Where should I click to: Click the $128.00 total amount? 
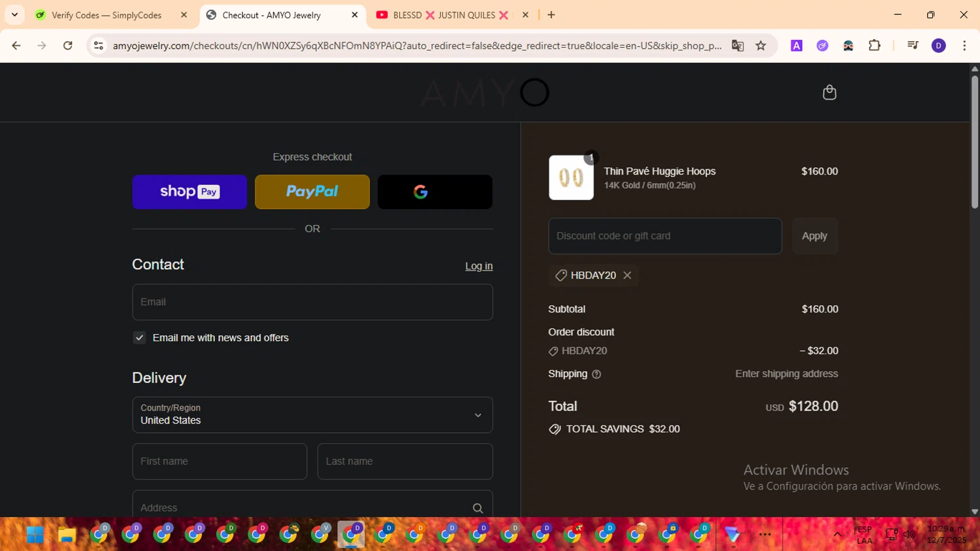(x=813, y=406)
